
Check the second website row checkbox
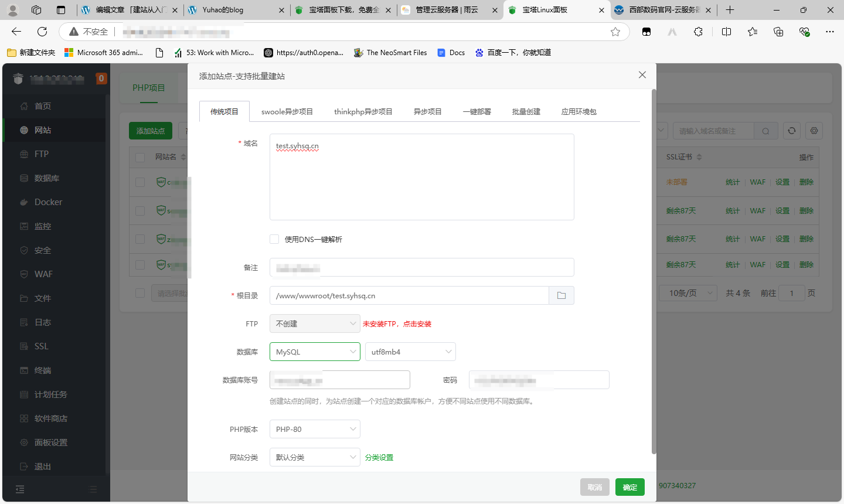tap(140, 210)
